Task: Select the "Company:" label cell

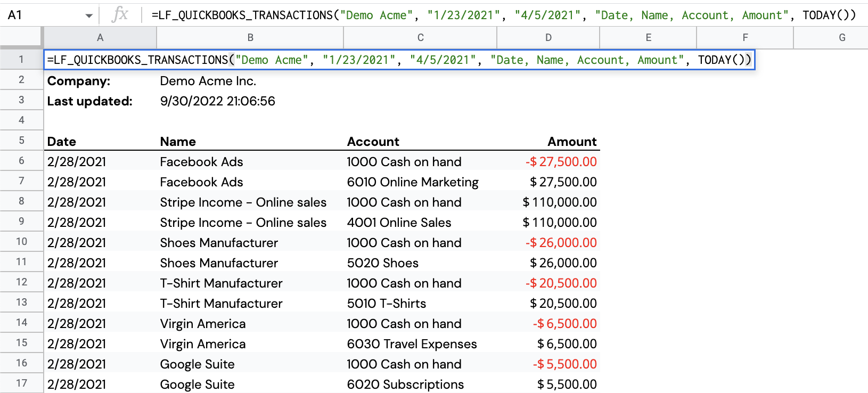Action: pos(100,80)
